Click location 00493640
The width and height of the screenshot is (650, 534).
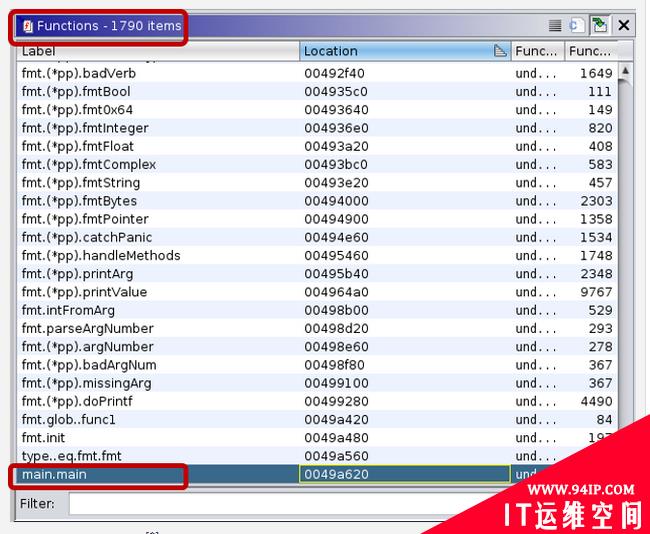point(336,110)
